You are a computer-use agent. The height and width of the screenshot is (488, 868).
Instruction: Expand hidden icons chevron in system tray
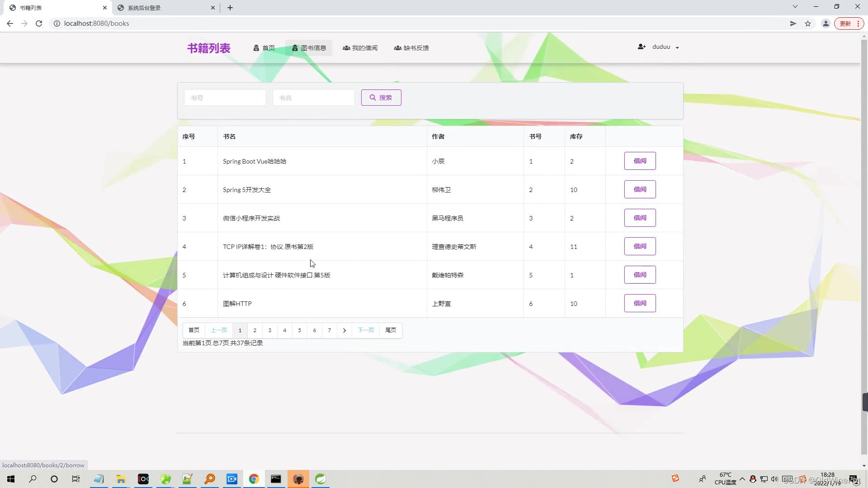coord(743,479)
